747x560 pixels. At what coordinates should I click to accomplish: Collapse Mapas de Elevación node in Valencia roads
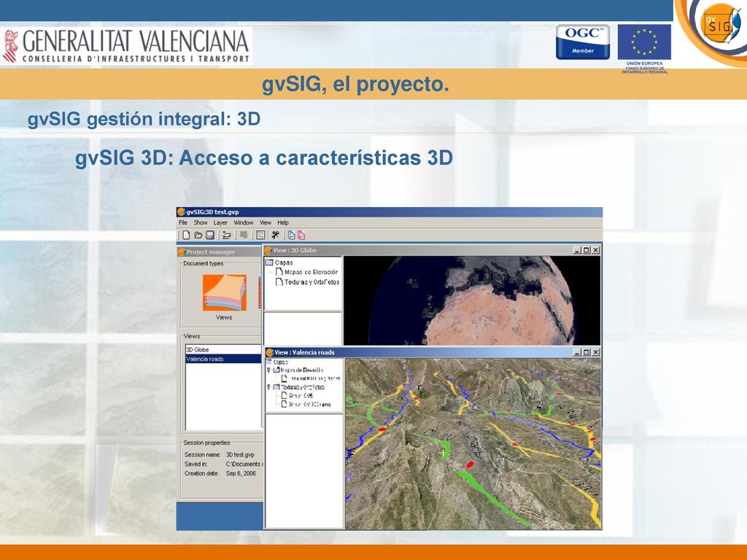(268, 370)
